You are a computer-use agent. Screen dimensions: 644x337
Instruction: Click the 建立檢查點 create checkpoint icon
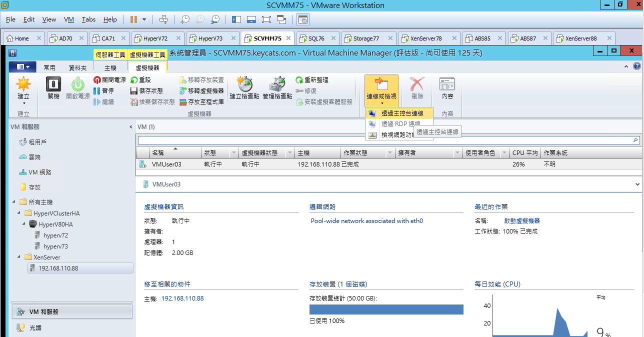(x=244, y=88)
